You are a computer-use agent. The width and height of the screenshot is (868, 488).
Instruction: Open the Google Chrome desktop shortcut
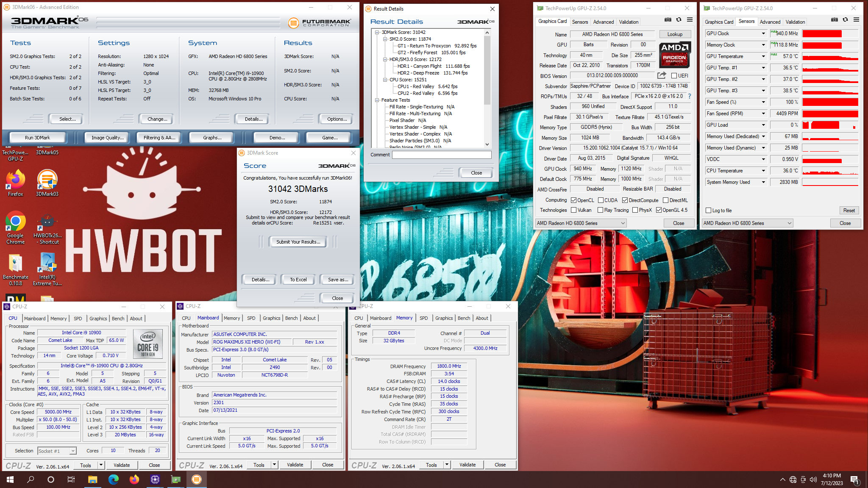(16, 227)
